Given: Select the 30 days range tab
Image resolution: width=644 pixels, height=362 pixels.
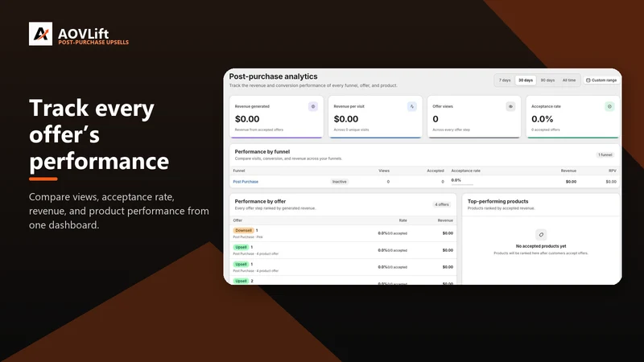Looking at the screenshot, I should tap(526, 80).
